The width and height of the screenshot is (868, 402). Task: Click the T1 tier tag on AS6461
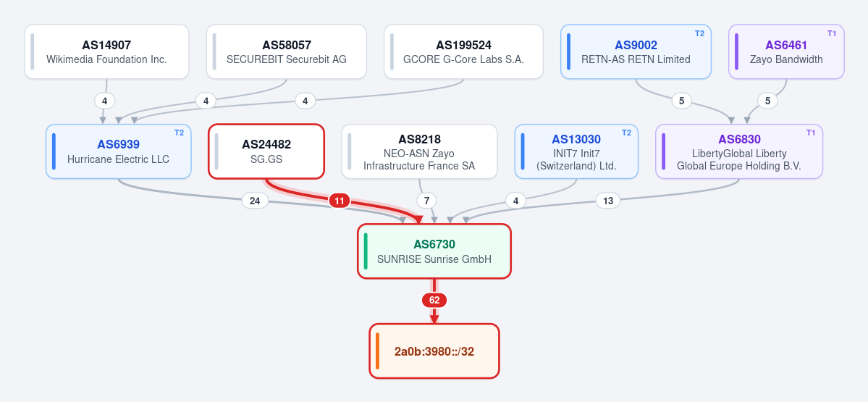pyautogui.click(x=832, y=33)
